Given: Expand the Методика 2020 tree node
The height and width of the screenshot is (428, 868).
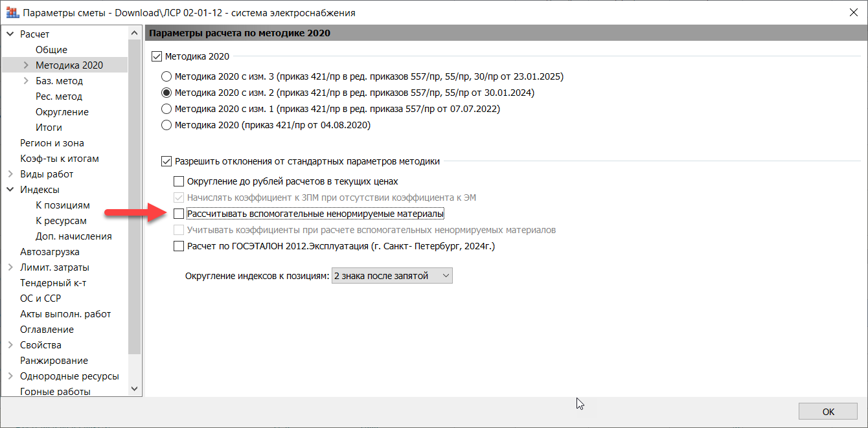Looking at the screenshot, I should click(x=26, y=65).
